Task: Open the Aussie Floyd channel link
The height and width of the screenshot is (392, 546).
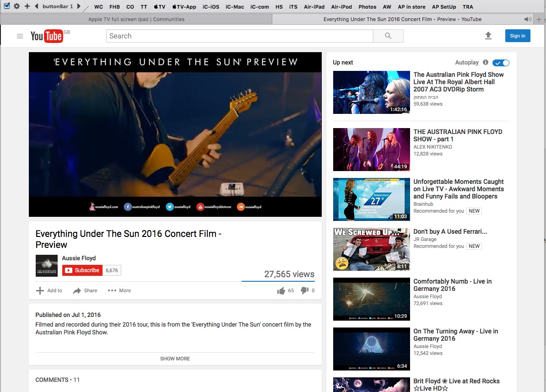Action: (79, 258)
